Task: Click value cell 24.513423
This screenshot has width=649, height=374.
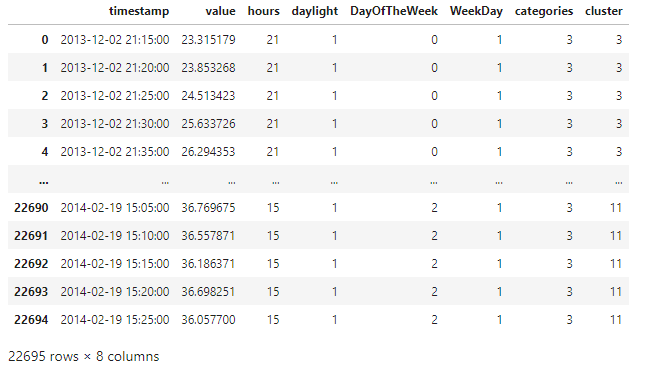Action: click(208, 96)
